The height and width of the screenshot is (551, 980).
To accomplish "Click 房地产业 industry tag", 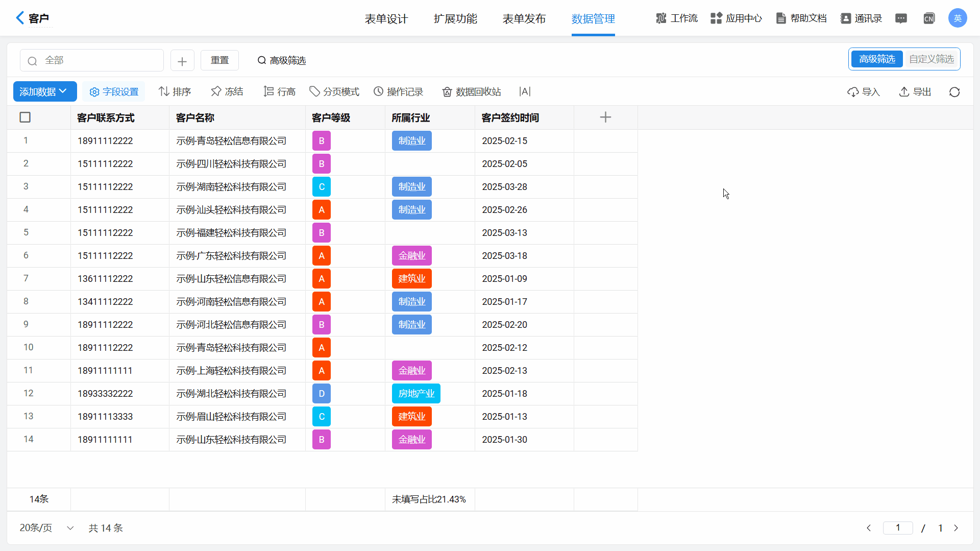I will 416,394.
